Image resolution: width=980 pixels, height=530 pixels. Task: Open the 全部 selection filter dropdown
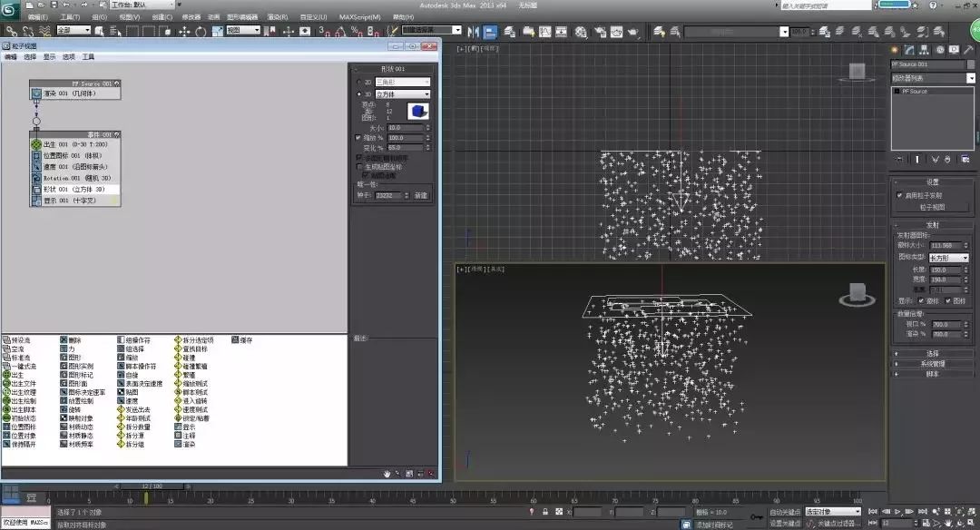coord(73,30)
